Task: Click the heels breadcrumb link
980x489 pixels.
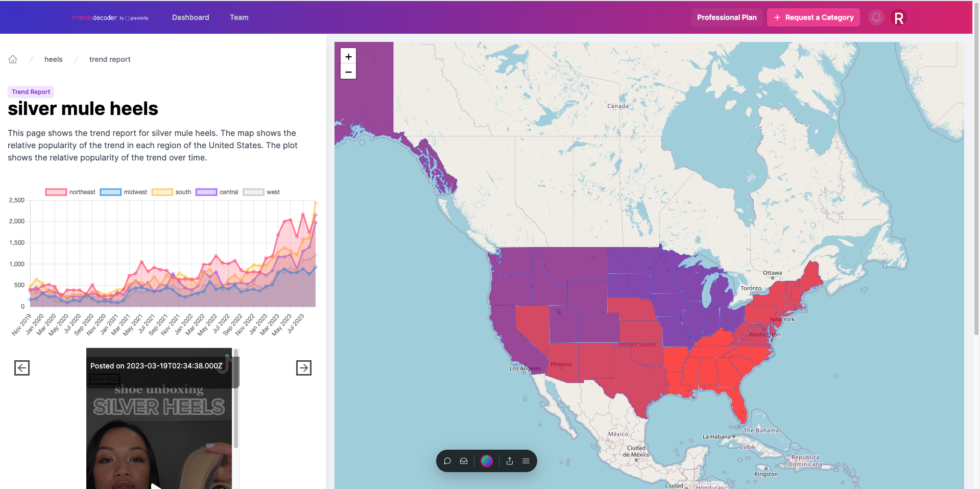Action: pos(54,59)
